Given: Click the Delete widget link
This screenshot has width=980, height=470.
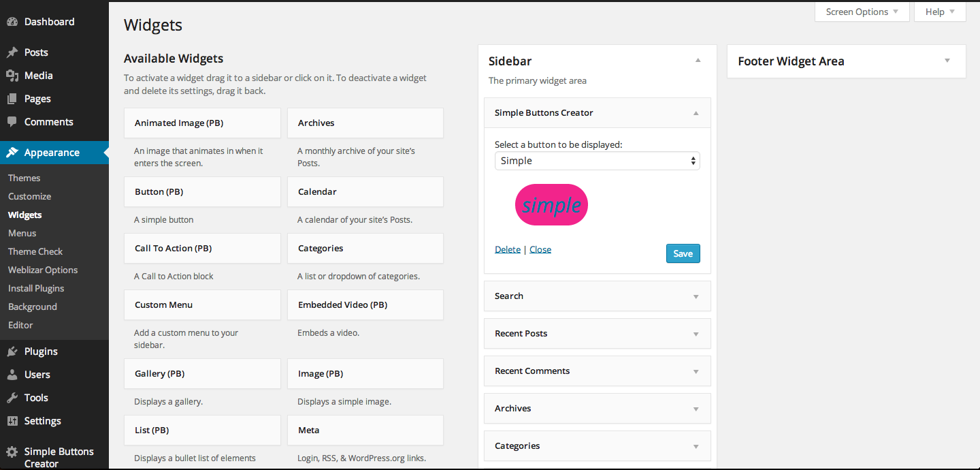Looking at the screenshot, I should [508, 249].
